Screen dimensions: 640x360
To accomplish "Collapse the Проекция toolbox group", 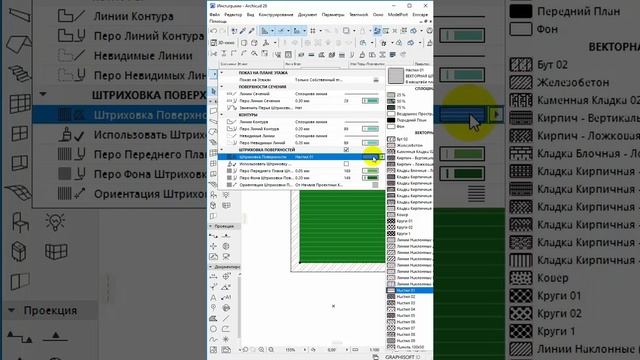I will coord(211,226).
